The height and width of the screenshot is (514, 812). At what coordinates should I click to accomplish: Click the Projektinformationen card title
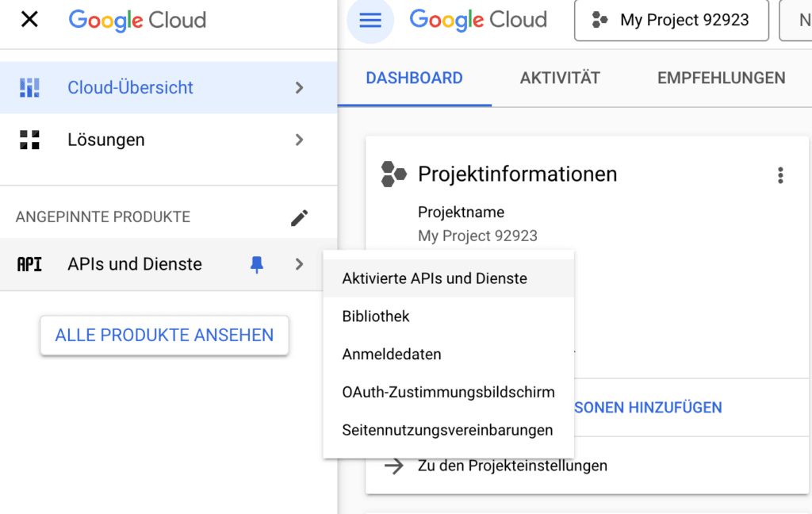(x=517, y=174)
